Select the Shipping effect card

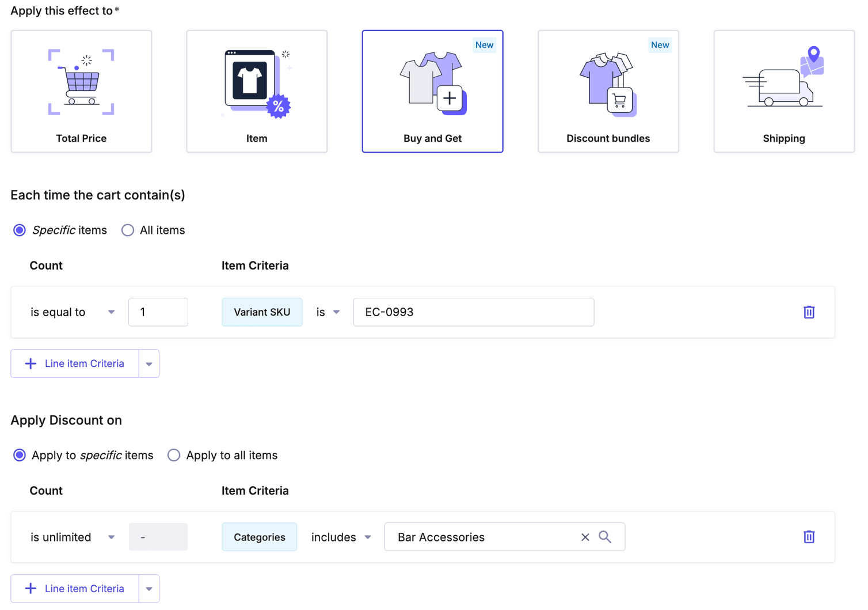[783, 92]
